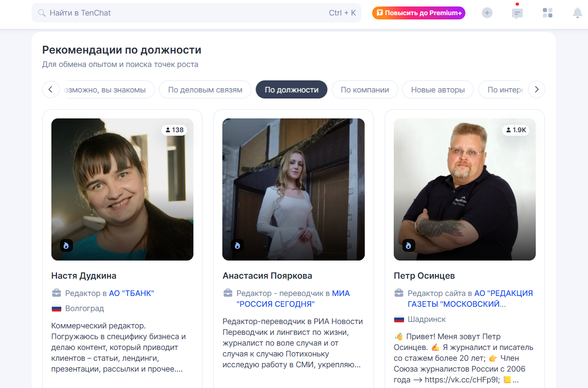Click flame badge on Настя Дудкина's photo
The height and width of the screenshot is (388, 588).
(x=66, y=245)
